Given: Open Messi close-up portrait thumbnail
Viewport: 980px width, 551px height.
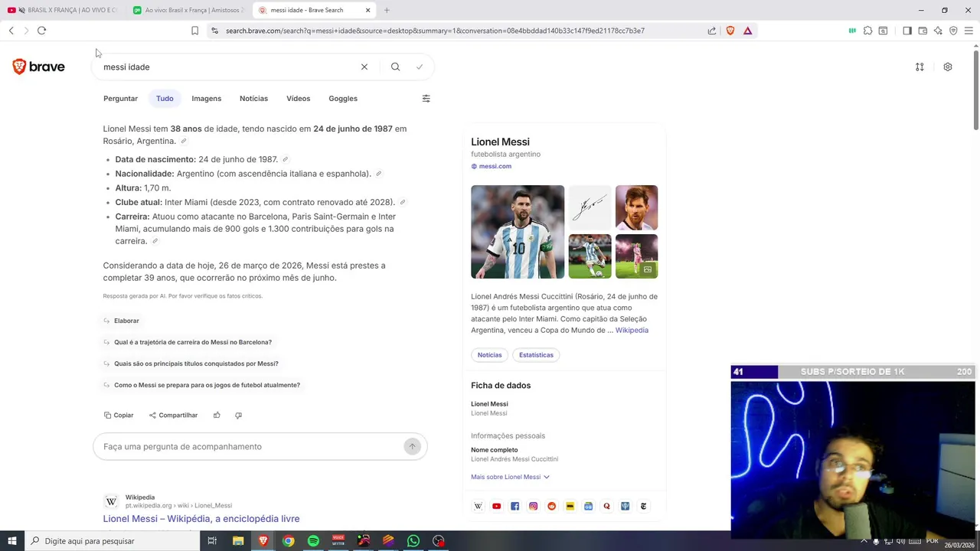Looking at the screenshot, I should (636, 207).
